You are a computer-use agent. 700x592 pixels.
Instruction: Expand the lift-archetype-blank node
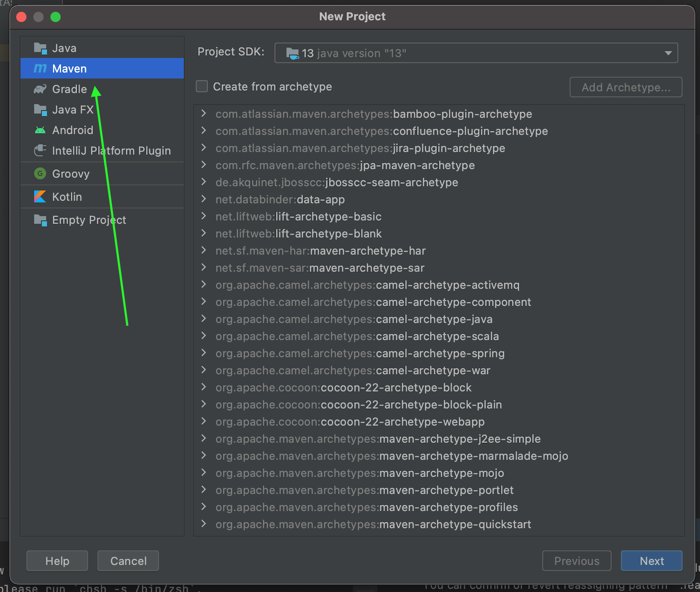pos(204,234)
